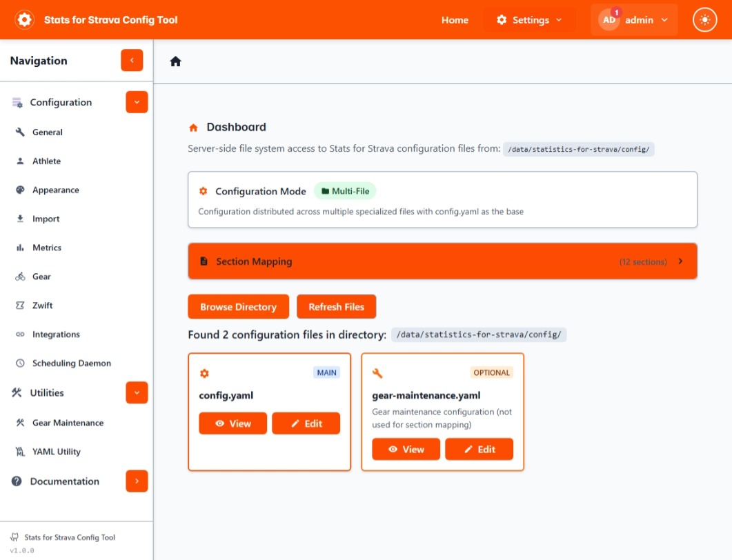Click the Import download icon
Image resolution: width=732 pixels, height=560 pixels.
pos(20,219)
